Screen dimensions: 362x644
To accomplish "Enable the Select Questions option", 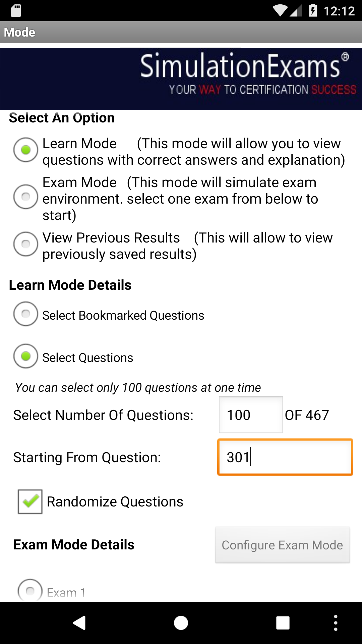I will click(x=25, y=357).
